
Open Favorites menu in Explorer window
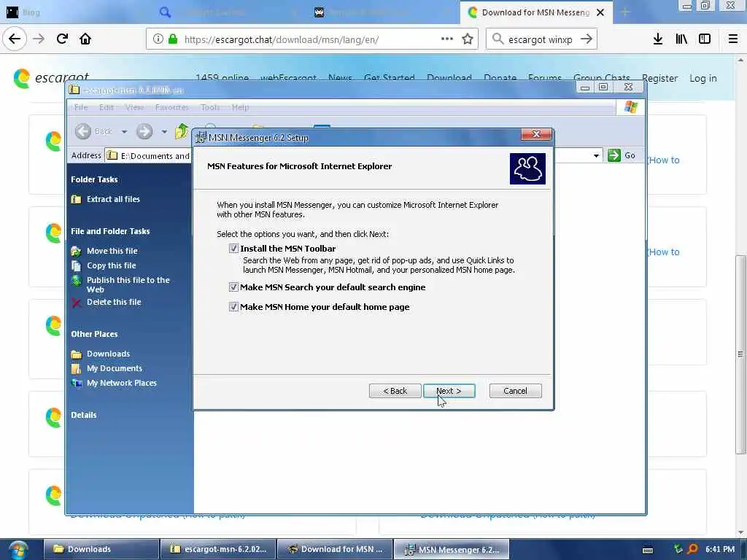(172, 107)
